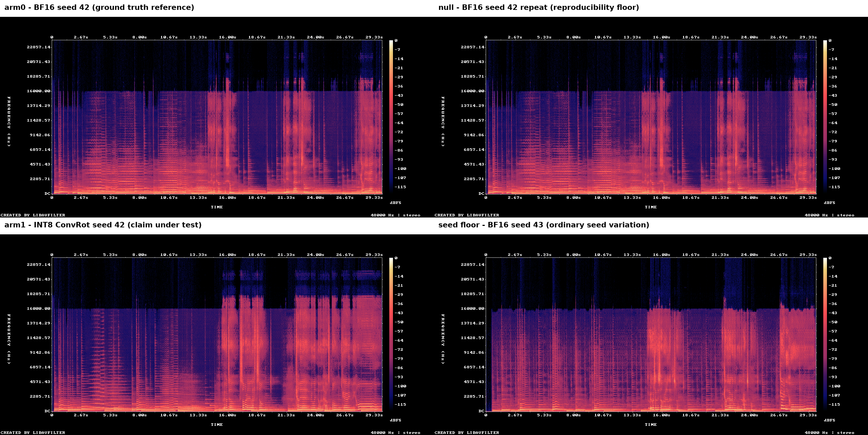Image resolution: width=868 pixels, height=435 pixels.
Task: Click the 4571.43 frequency label in arm0 panel
Action: (40, 164)
